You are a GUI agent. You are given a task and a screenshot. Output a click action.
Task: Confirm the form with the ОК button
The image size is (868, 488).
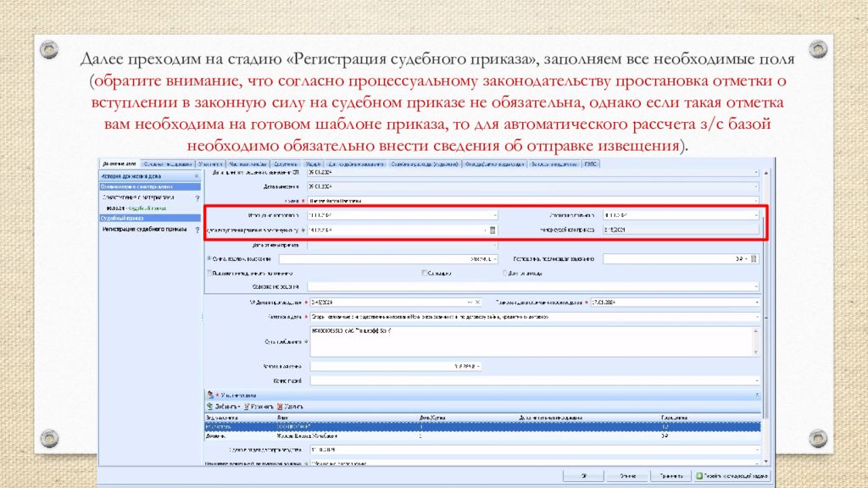click(x=583, y=476)
